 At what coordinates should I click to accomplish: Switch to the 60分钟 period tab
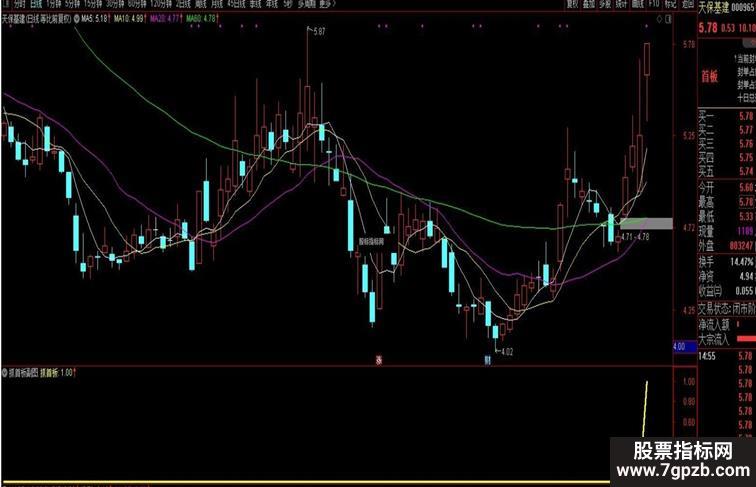[137, 4]
